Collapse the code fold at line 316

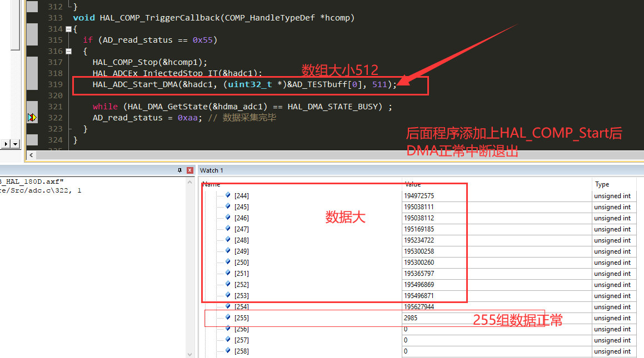click(x=68, y=51)
